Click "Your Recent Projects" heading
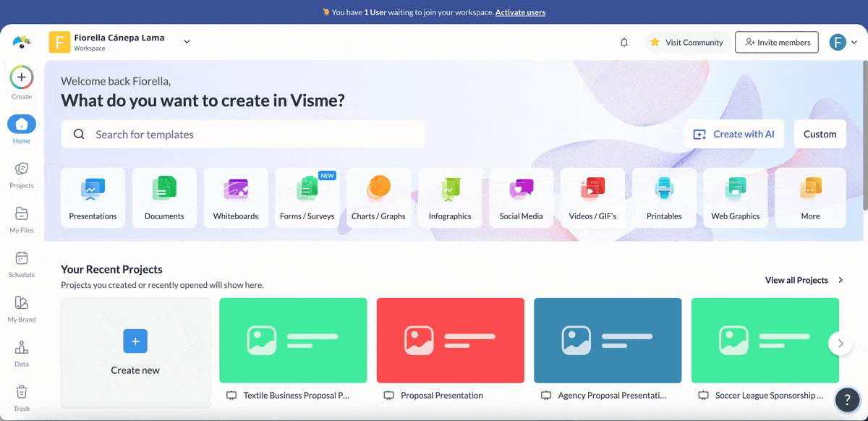Viewport: 868px width, 421px height. pyautogui.click(x=111, y=269)
